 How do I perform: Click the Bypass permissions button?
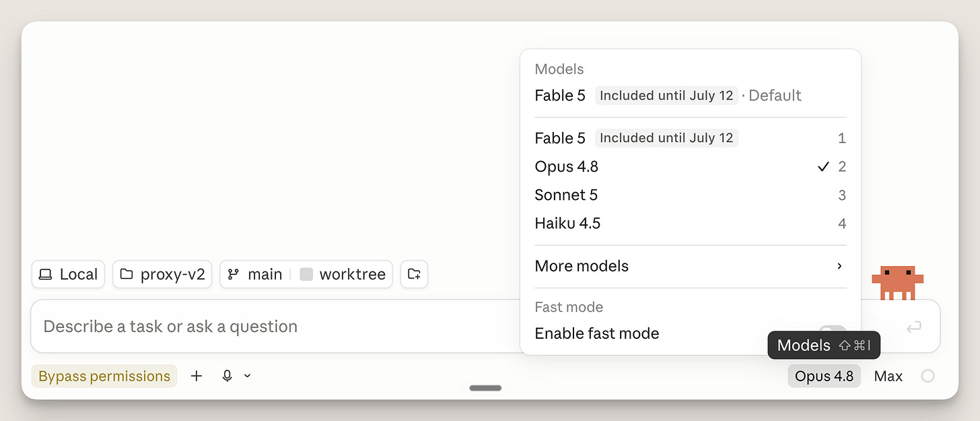coord(104,376)
